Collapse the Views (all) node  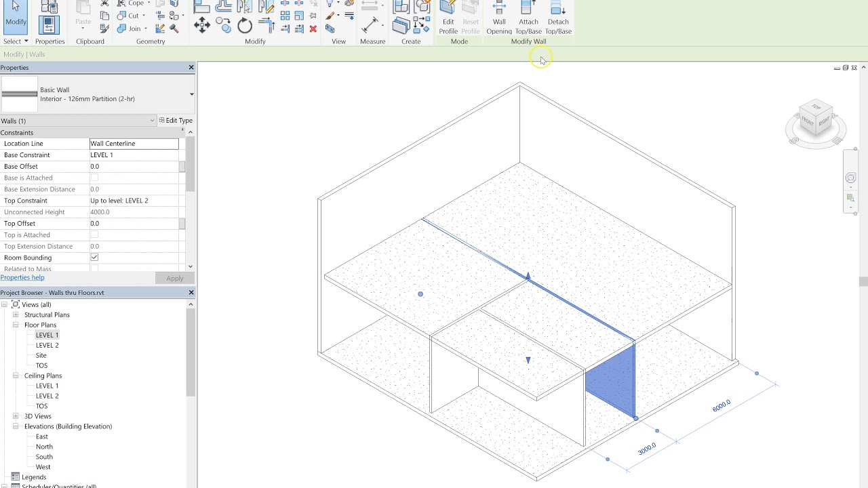(5, 304)
